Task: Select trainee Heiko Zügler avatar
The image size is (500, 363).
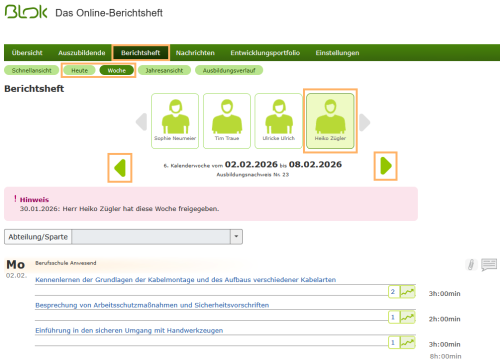Action: [330, 121]
